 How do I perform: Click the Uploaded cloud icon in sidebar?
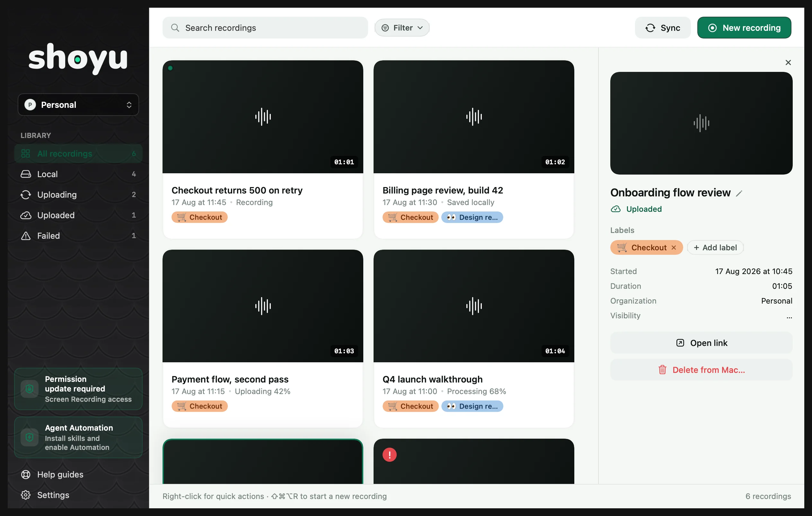tap(26, 215)
